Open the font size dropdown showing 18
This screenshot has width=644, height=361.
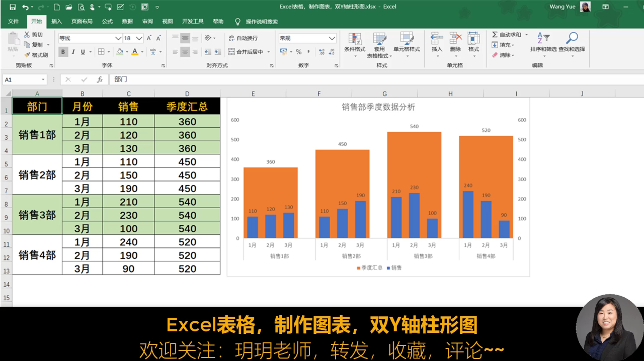139,38
